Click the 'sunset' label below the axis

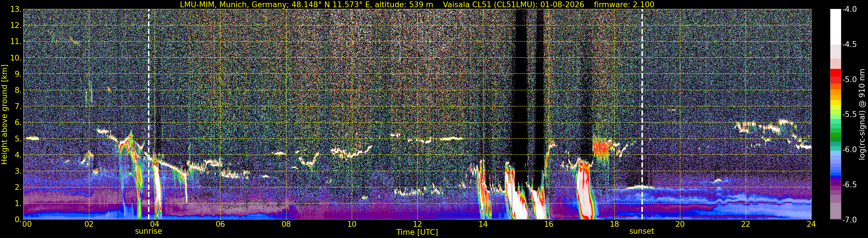pyautogui.click(x=642, y=231)
